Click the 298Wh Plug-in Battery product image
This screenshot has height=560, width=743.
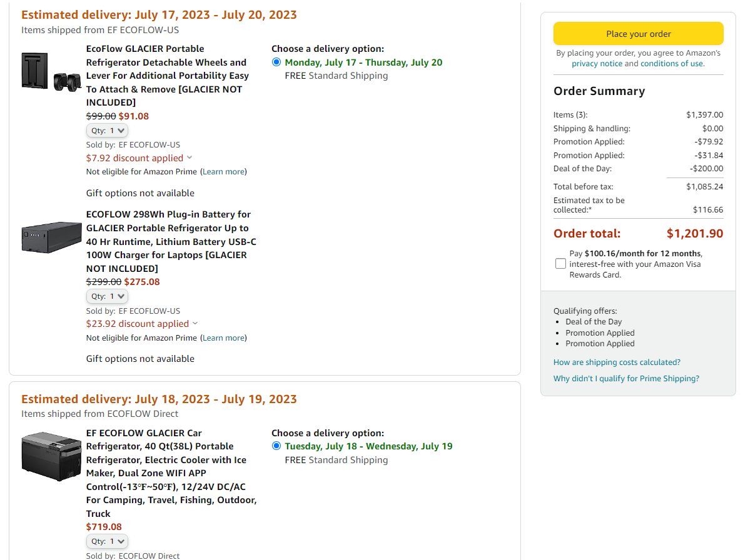(51, 237)
